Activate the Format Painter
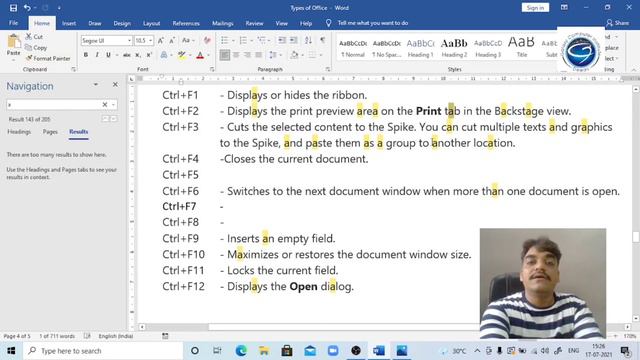640x360 pixels. pyautogui.click(x=48, y=58)
